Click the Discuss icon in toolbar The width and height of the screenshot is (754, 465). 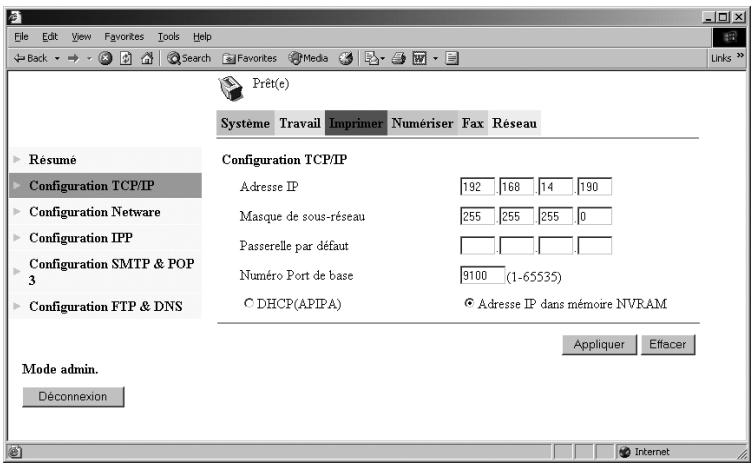452,58
